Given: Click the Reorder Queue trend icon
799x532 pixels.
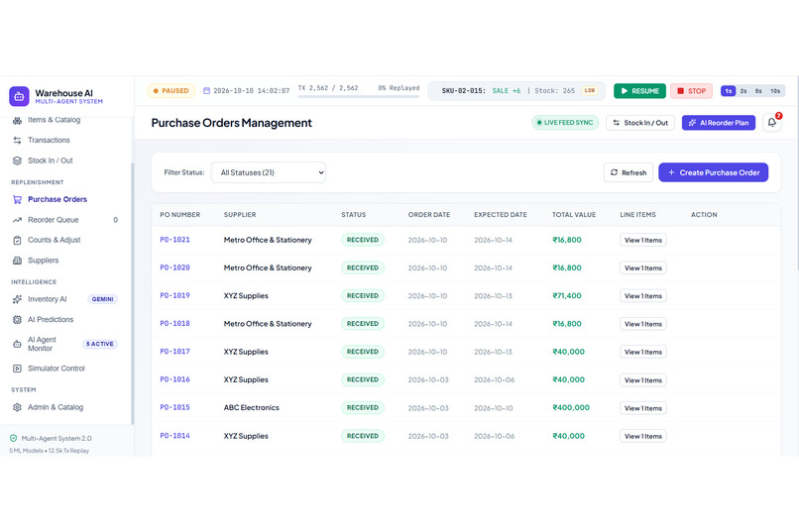Looking at the screenshot, I should coord(17,220).
